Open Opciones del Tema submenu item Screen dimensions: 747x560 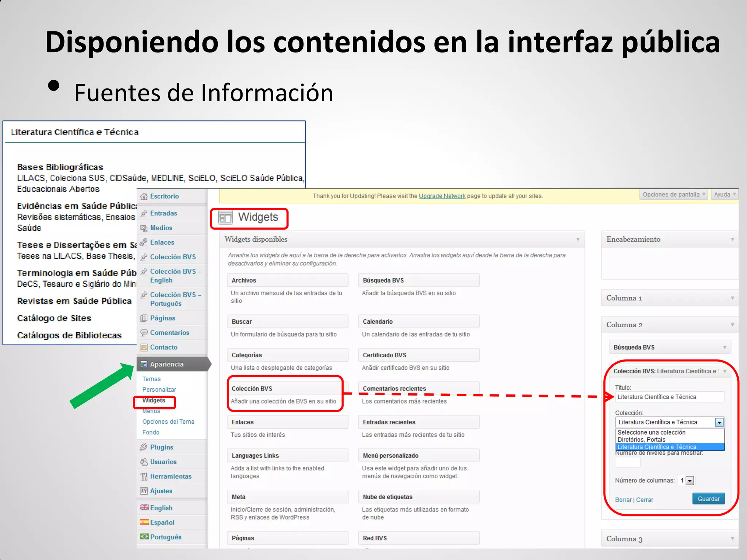click(x=168, y=422)
